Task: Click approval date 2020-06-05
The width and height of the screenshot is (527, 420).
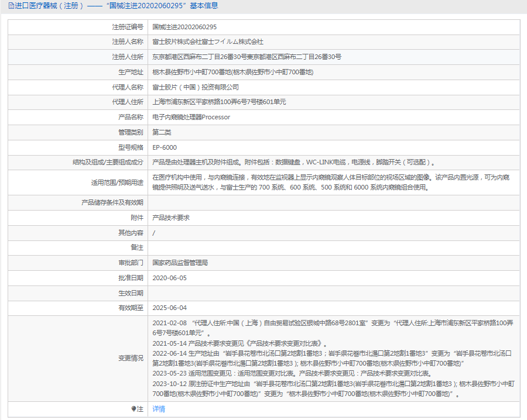Action: pyautogui.click(x=169, y=278)
